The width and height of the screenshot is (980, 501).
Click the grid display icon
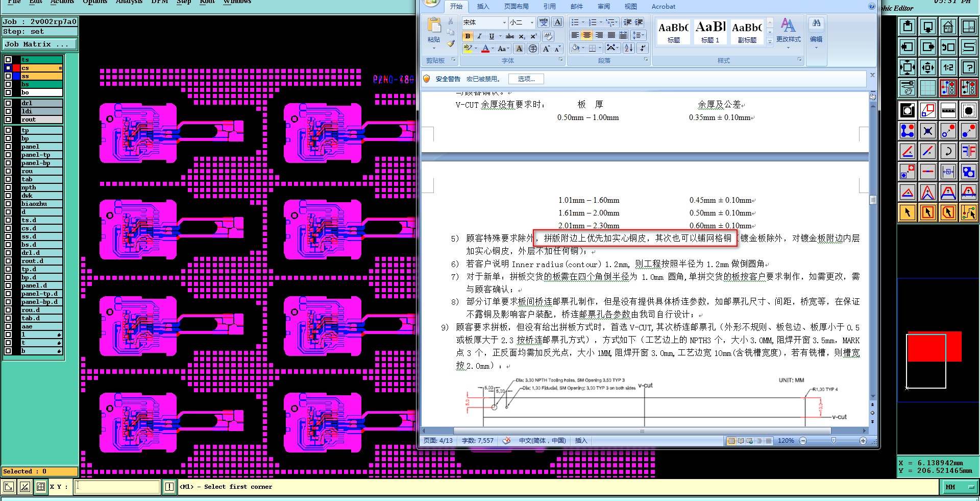(928, 88)
